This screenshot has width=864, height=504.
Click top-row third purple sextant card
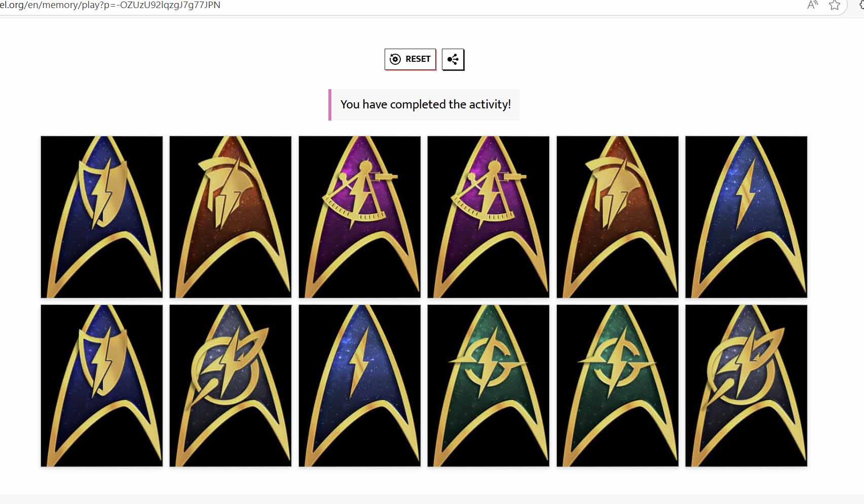coord(360,217)
